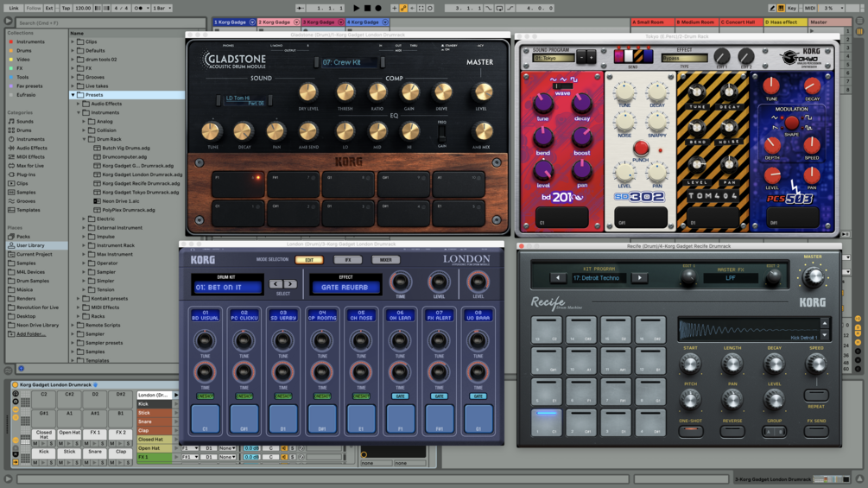Click the Stop transport button
Viewport: 868px width, 488px height.
[367, 8]
